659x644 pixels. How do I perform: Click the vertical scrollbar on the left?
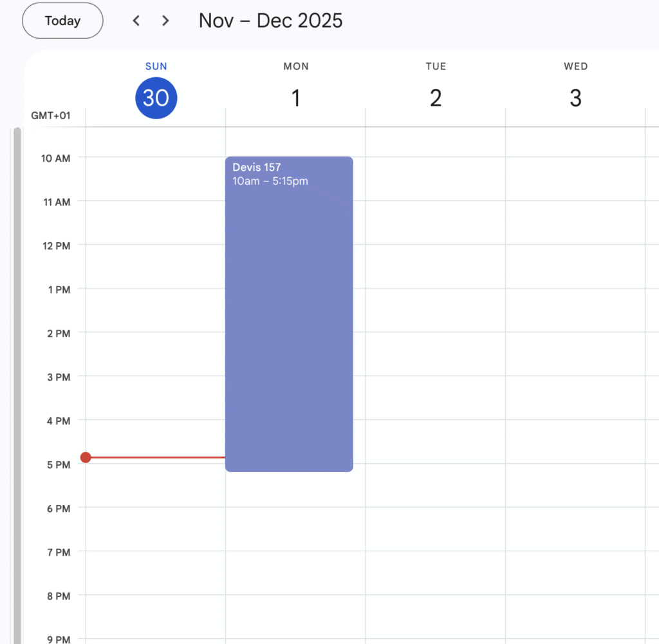17,386
